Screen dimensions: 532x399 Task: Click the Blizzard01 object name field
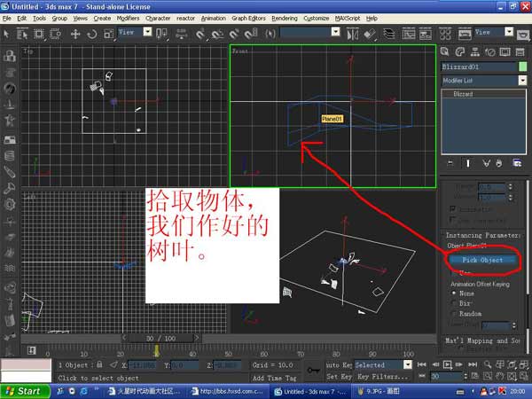(x=479, y=66)
